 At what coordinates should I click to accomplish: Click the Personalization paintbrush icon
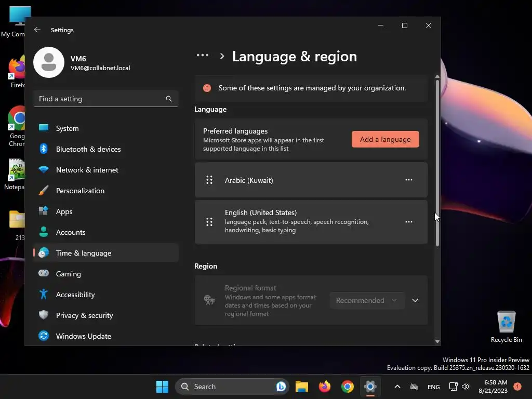pyautogui.click(x=44, y=190)
